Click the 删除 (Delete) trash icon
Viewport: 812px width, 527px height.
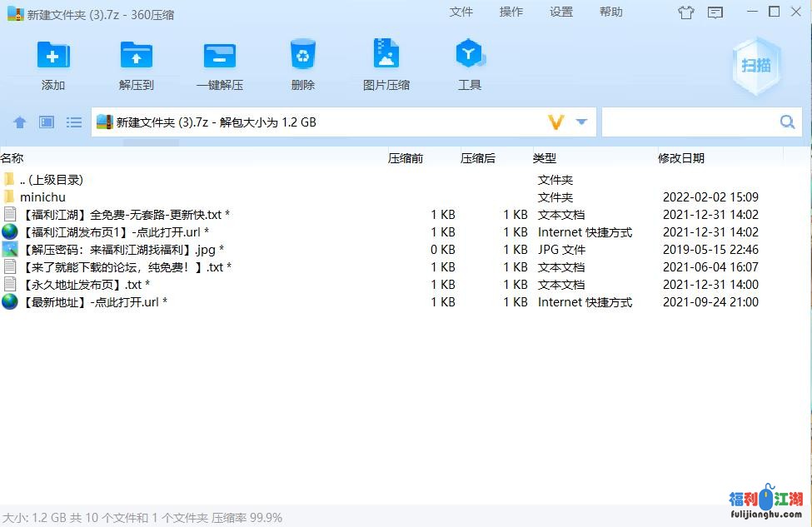tap(303, 57)
